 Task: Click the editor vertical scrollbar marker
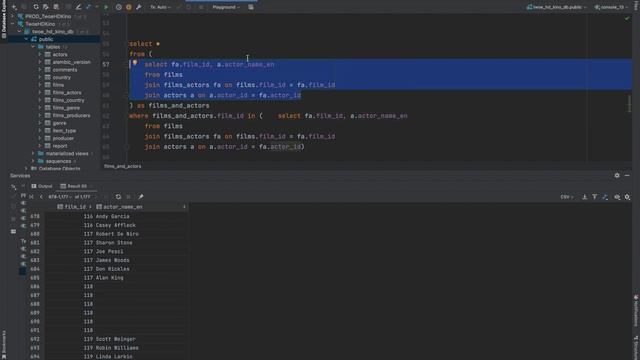coord(629,104)
